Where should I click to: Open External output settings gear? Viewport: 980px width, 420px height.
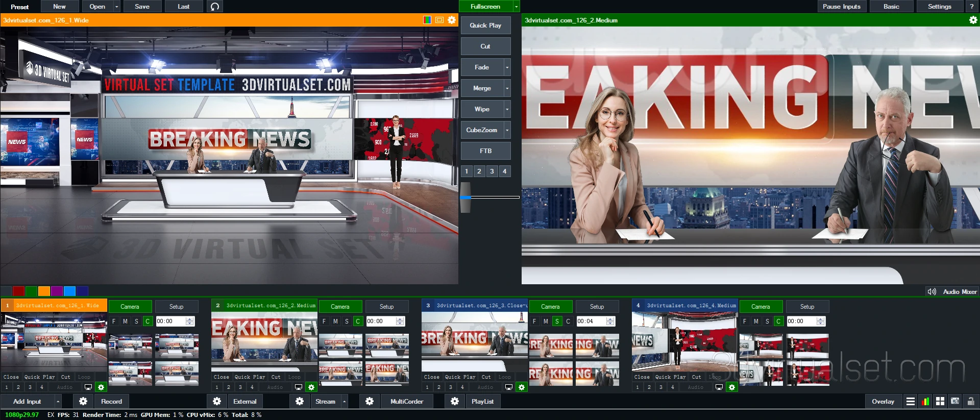217,401
